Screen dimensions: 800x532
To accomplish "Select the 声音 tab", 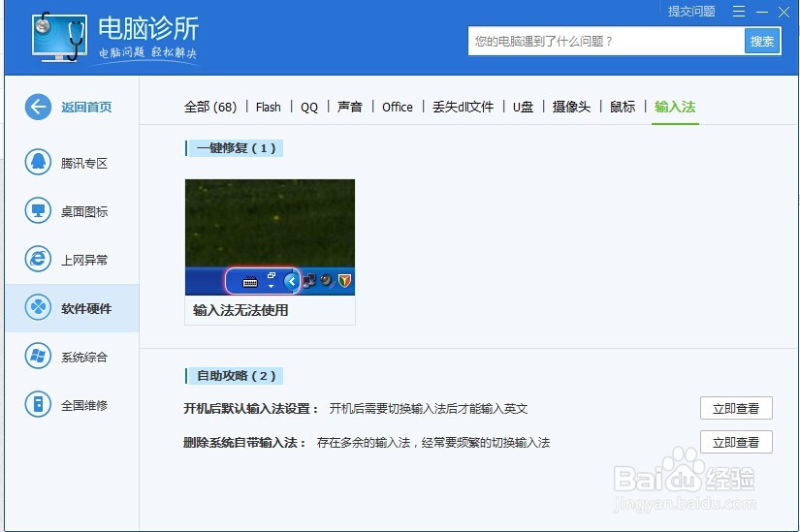I will pyautogui.click(x=350, y=108).
